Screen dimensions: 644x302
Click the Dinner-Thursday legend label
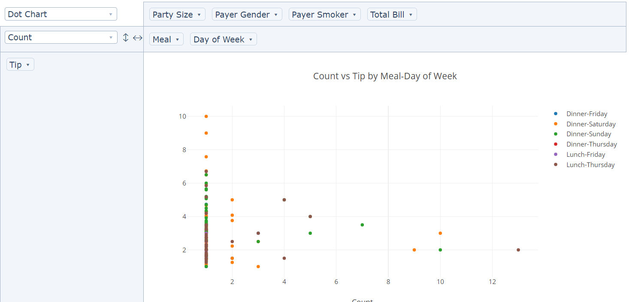point(591,144)
